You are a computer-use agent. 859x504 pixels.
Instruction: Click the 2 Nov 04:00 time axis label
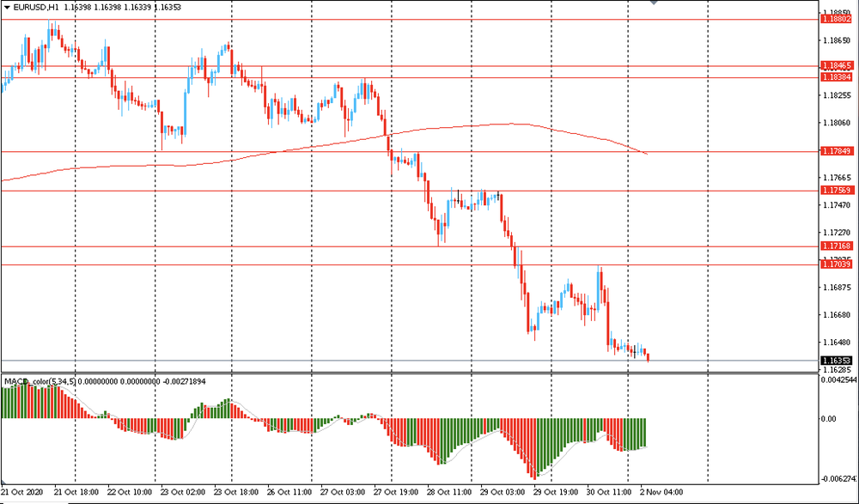point(661,492)
